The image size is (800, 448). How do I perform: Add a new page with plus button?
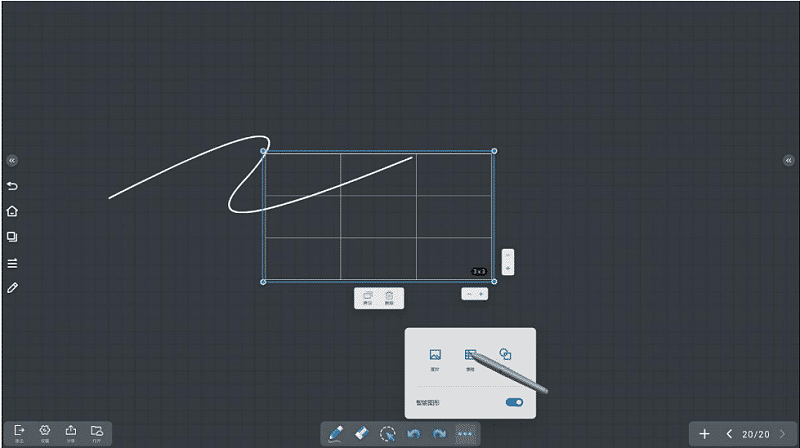pyautogui.click(x=704, y=434)
